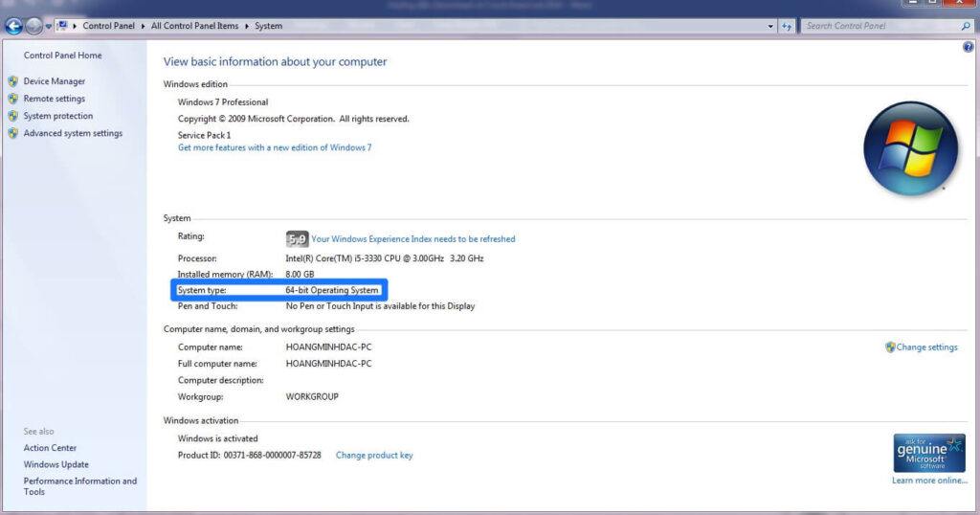Click the Search Control Panel field
Screen dimensions: 980x515
[x=881, y=26]
